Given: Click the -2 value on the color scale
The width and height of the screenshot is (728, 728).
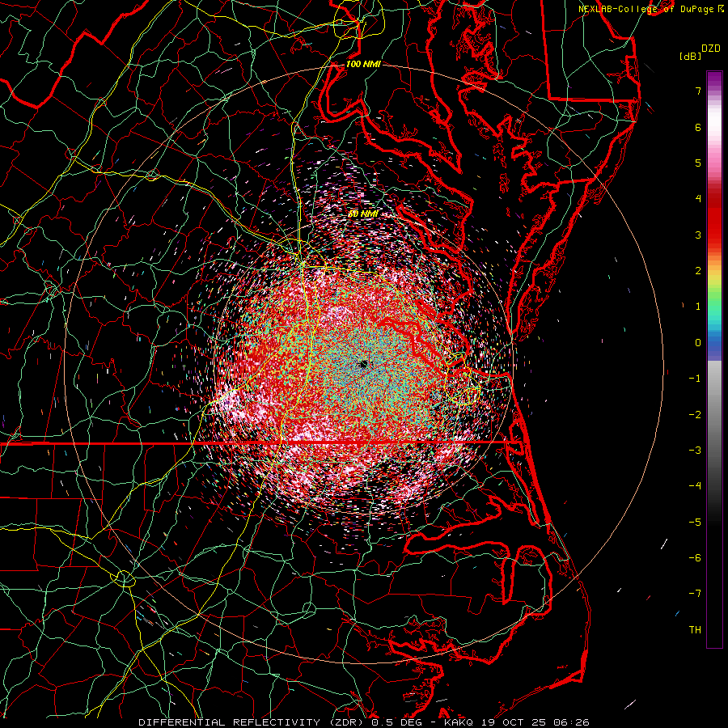Looking at the screenshot, I should (695, 414).
